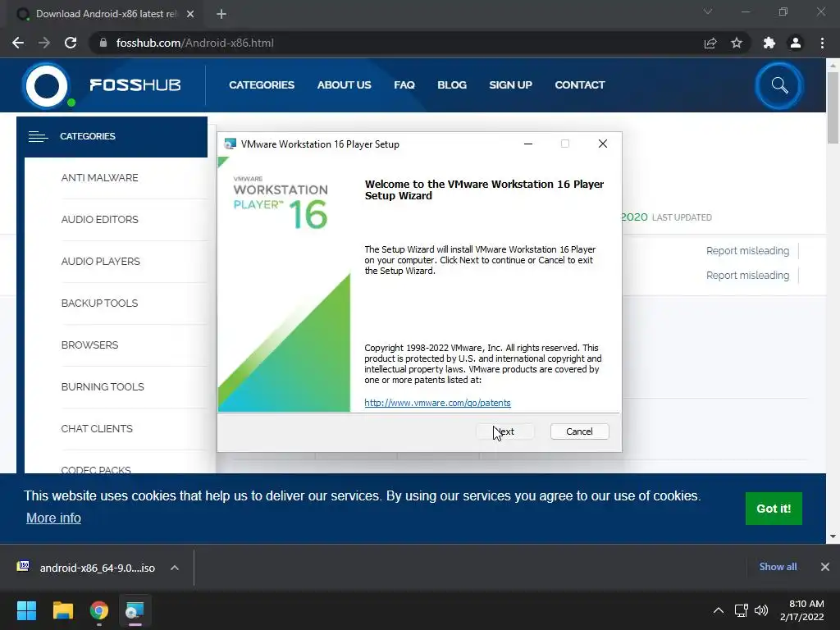Screen dimensions: 840x630
Task: Click the VMware installer title bar icon
Action: (230, 144)
